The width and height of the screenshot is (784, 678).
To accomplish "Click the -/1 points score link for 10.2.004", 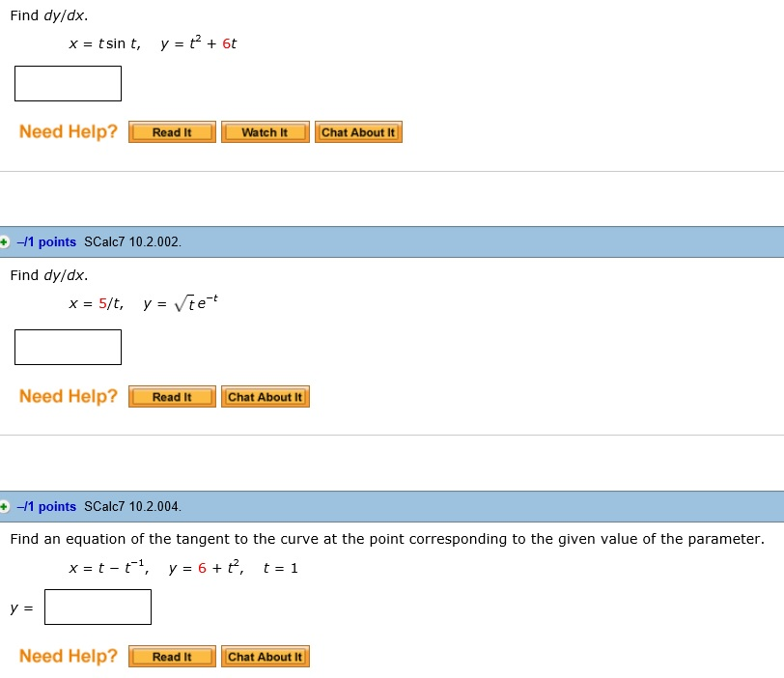I will (x=45, y=506).
